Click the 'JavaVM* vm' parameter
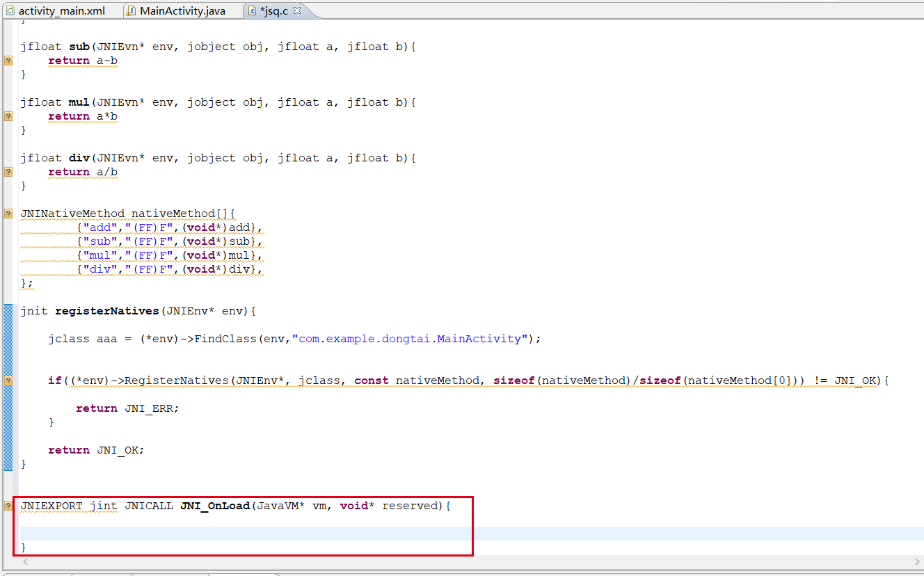 click(292, 506)
